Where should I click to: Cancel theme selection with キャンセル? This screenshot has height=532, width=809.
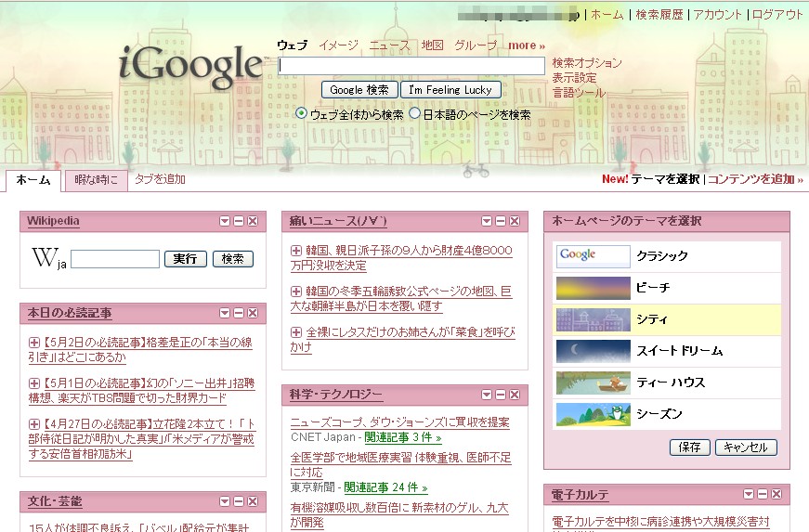(x=746, y=447)
